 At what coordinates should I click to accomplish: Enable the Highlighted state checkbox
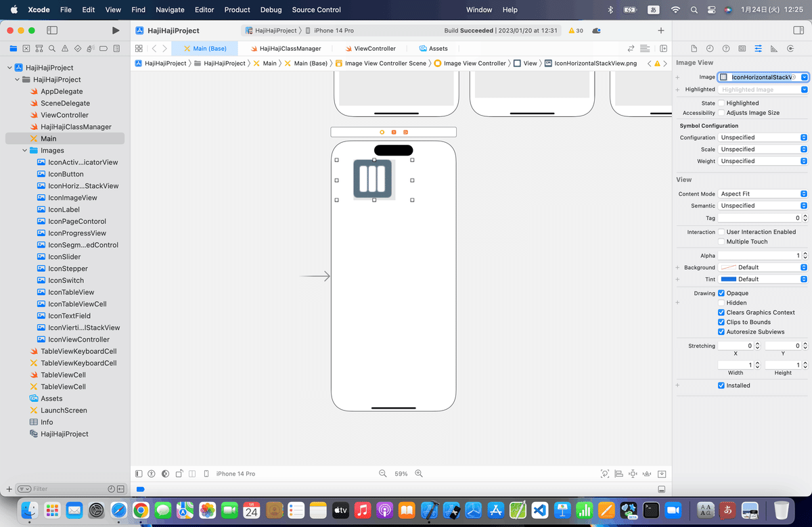[721, 103]
